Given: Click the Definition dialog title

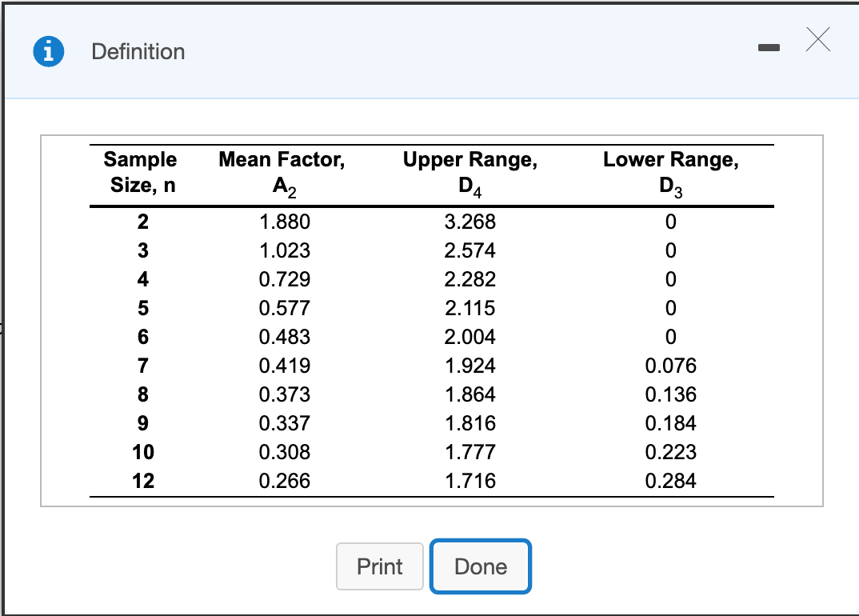Looking at the screenshot, I should tap(138, 51).
